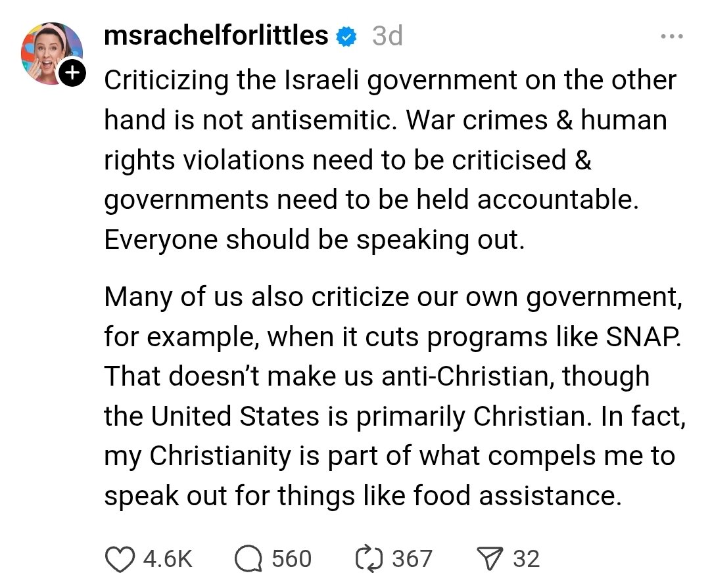Share the post using the paper plane icon
Image resolution: width=710 pixels, height=588 pixels.
pyautogui.click(x=490, y=559)
